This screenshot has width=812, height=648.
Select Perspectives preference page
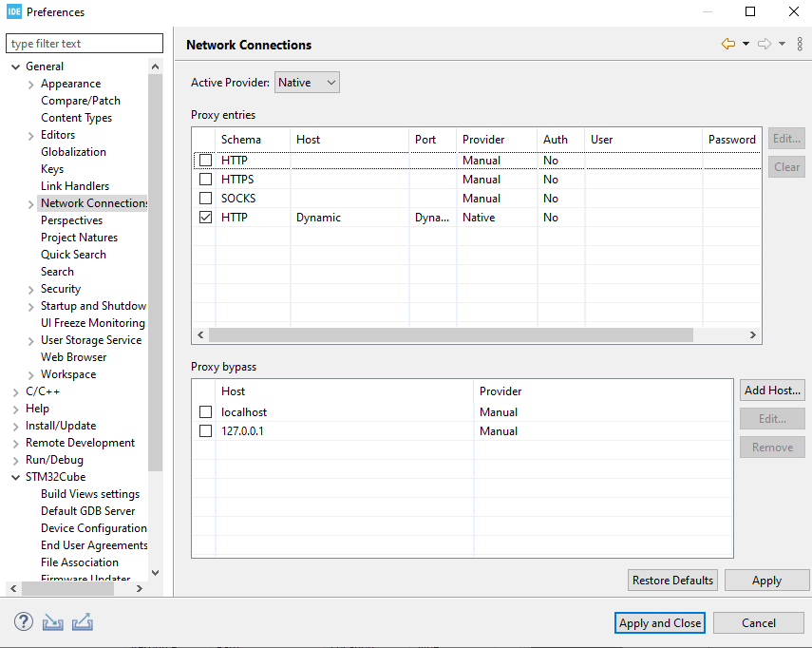point(71,220)
